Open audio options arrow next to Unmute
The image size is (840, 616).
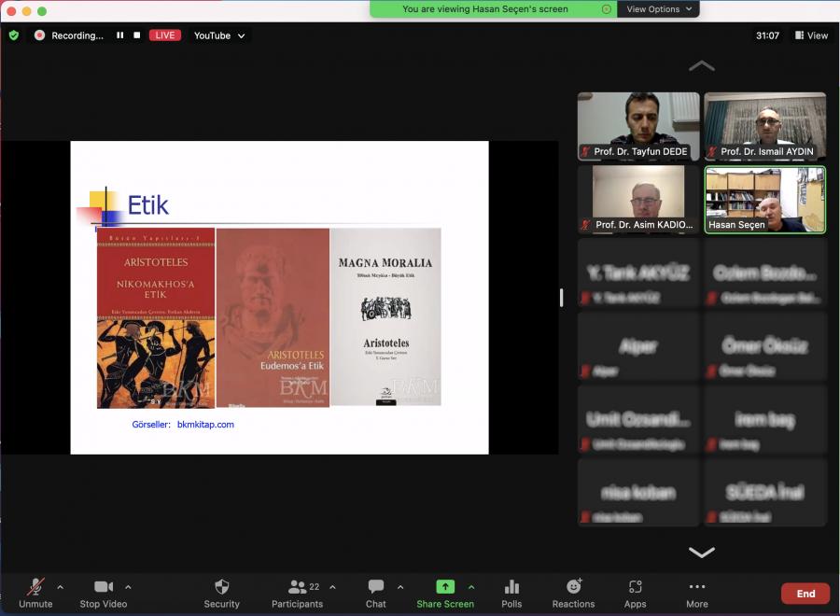[61, 587]
